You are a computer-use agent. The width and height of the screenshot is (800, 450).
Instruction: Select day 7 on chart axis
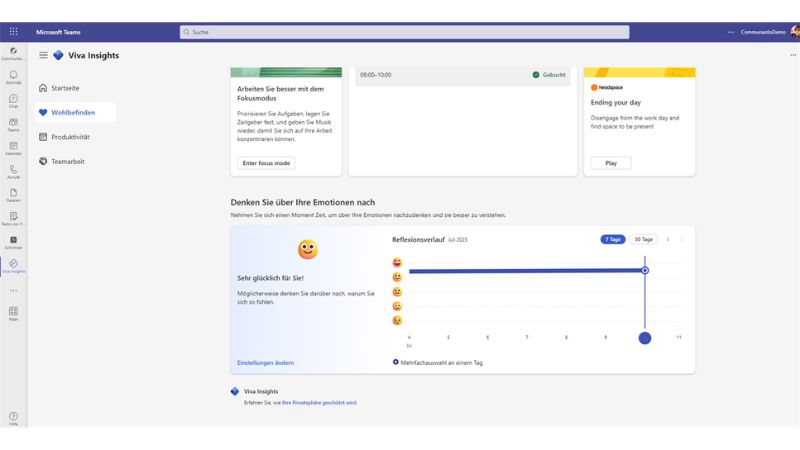coord(527,337)
